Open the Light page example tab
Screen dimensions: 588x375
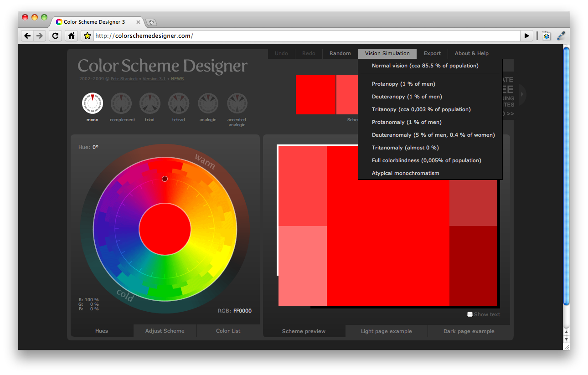387,331
